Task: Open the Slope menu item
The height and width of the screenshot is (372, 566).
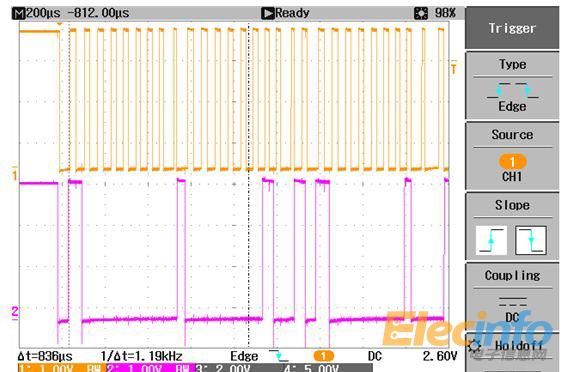Action: pos(513,226)
